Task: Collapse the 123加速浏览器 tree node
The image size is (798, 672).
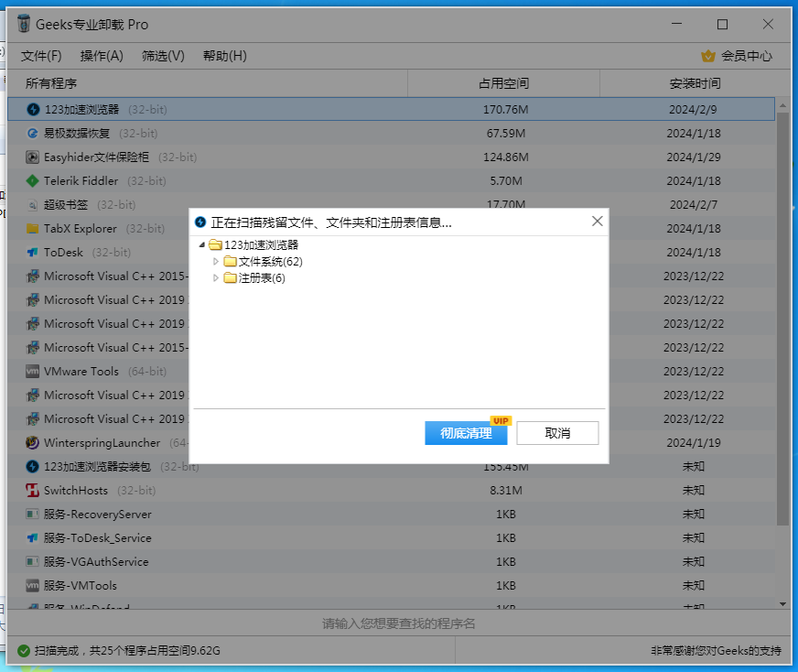Action: 202,245
